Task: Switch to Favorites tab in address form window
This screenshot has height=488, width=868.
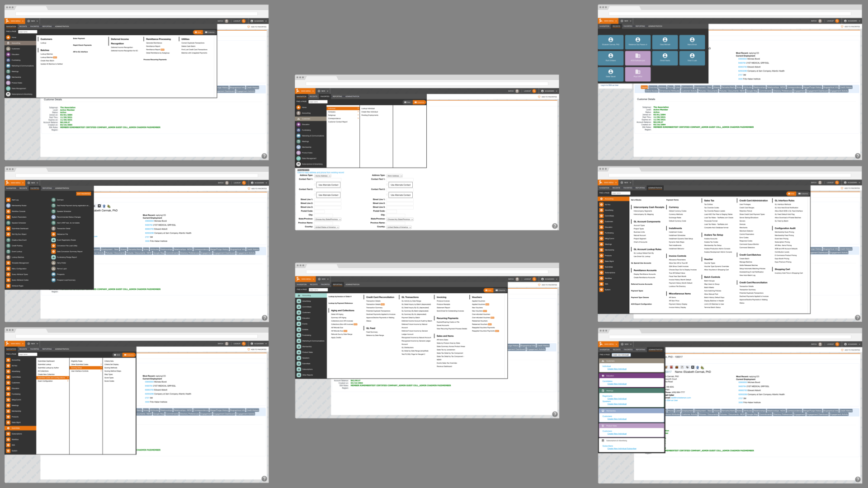Action: click(325, 96)
